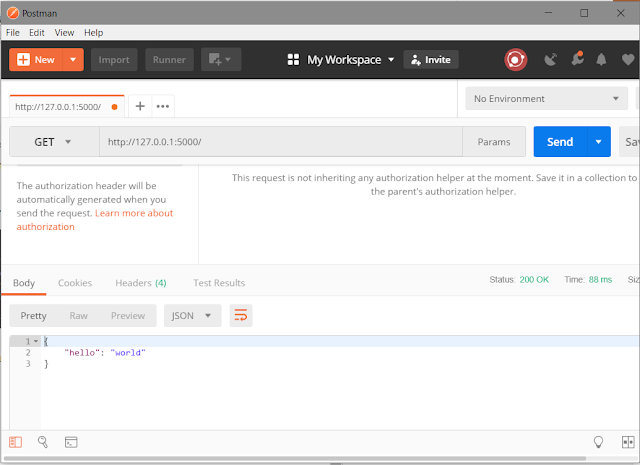Click the New button
This screenshot has width=640, height=465.
pyautogui.click(x=36, y=60)
